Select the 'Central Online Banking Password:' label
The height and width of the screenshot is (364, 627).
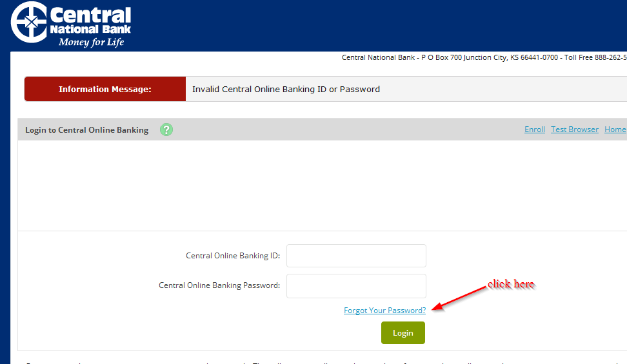pyautogui.click(x=219, y=285)
